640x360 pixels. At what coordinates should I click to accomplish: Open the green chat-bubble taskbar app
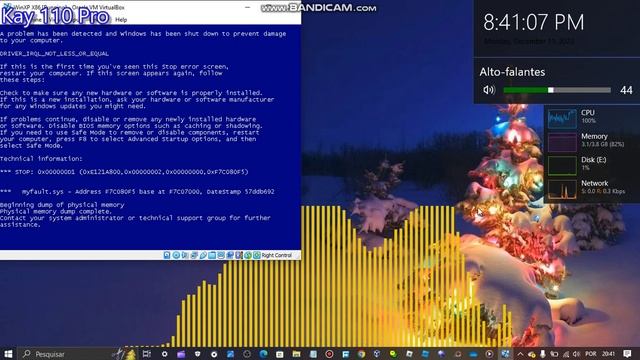(393, 354)
